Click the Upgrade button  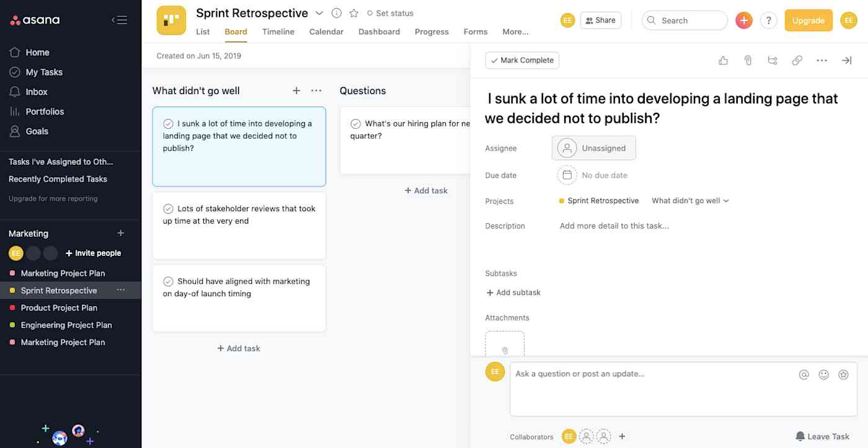click(808, 20)
